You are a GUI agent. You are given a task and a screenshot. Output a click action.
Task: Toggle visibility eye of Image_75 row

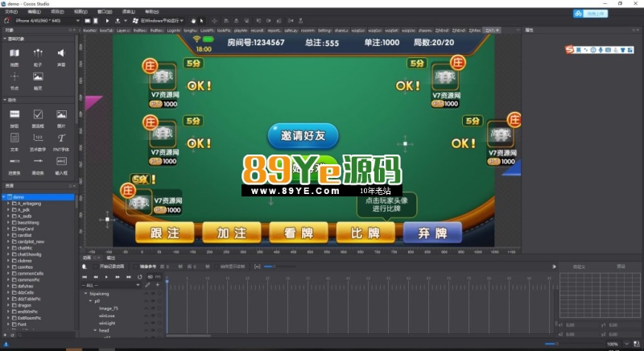153,308
